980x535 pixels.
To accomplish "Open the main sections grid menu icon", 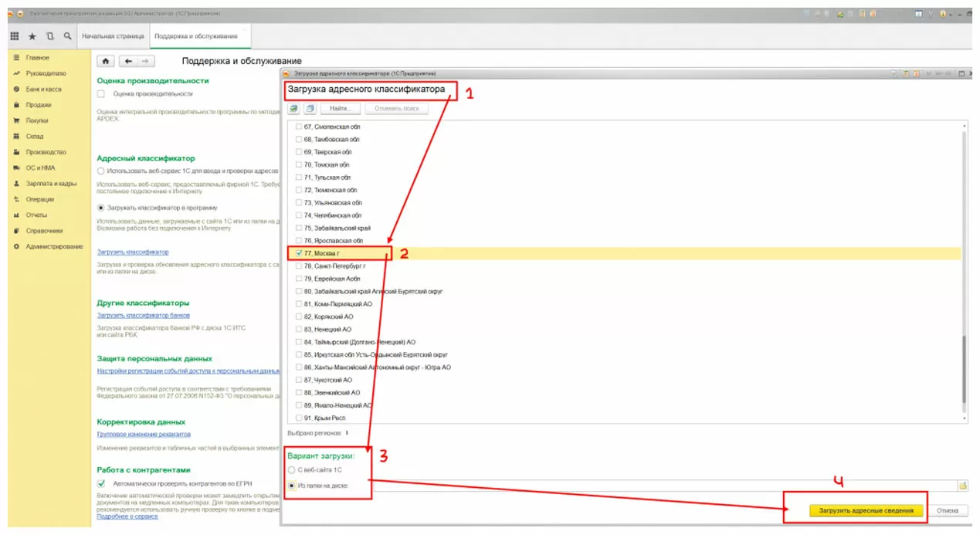I will pos(15,36).
